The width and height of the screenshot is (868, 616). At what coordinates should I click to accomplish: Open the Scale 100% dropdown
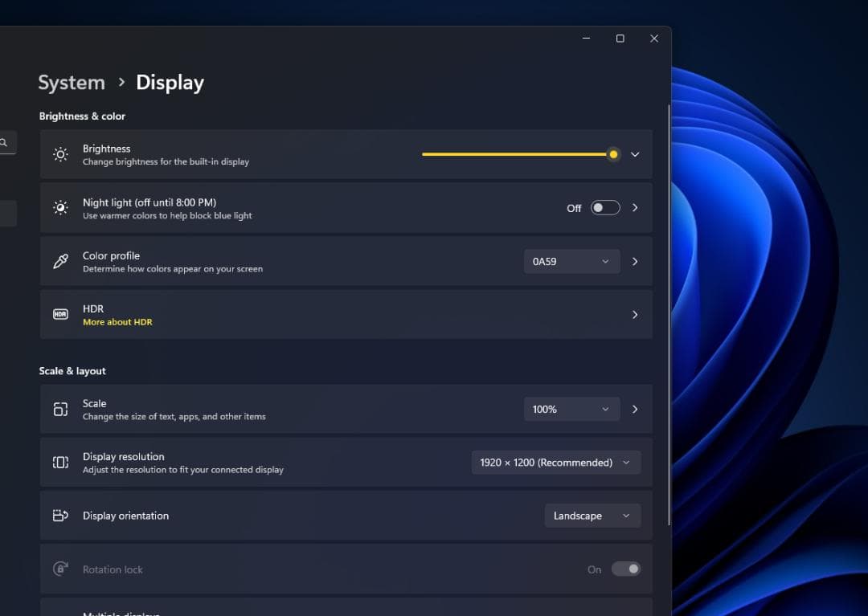tap(571, 410)
